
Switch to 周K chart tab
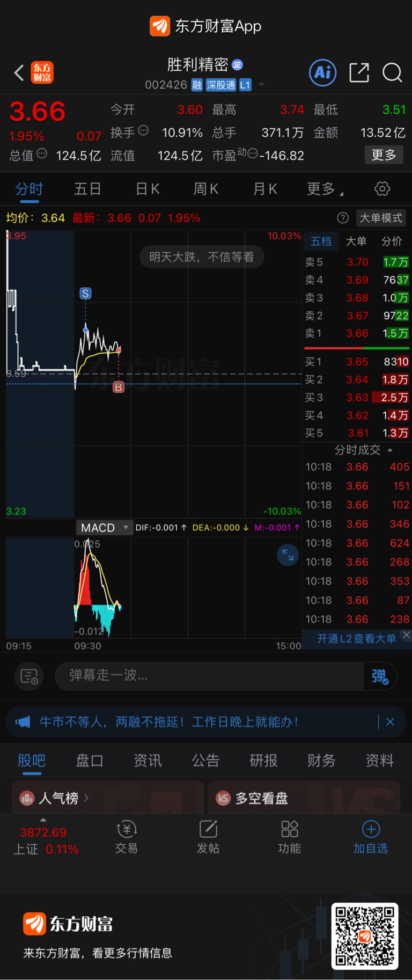206,189
